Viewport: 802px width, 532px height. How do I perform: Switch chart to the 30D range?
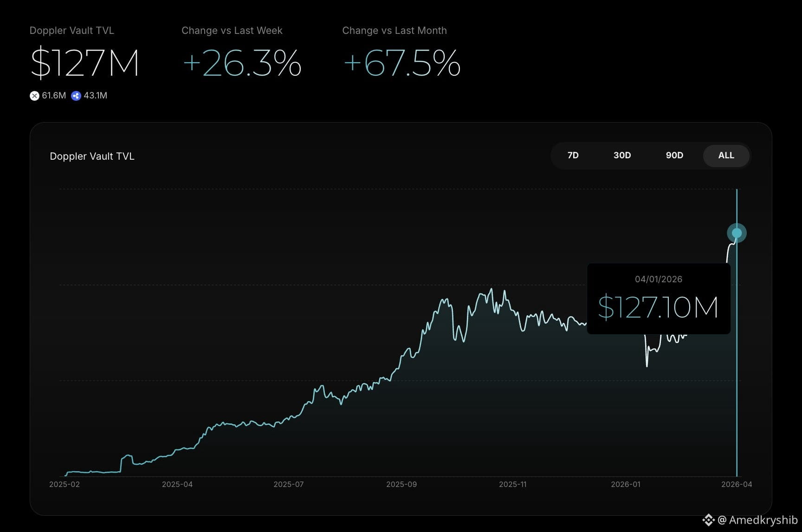(622, 156)
